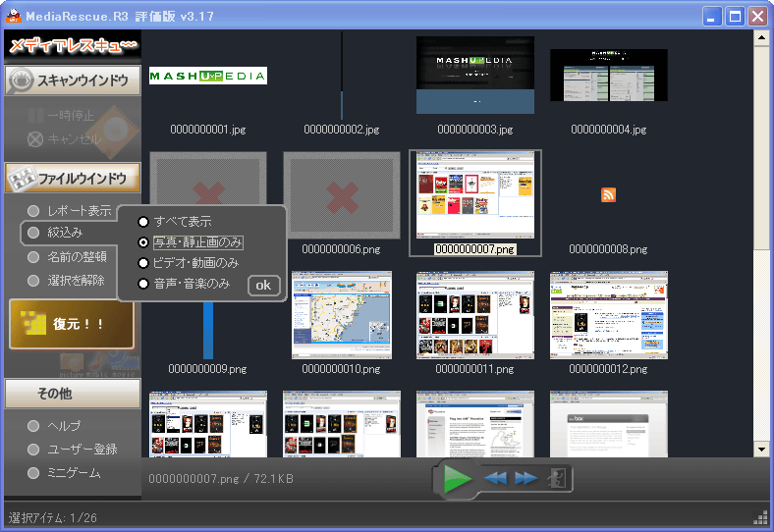
Task: Open the スキャンウインドウ panel
Action: (73, 80)
